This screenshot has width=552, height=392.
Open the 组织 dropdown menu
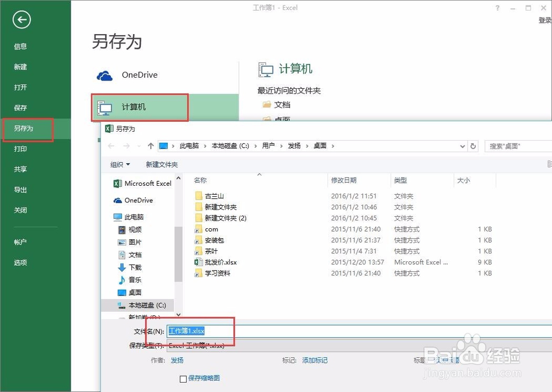[x=120, y=164]
